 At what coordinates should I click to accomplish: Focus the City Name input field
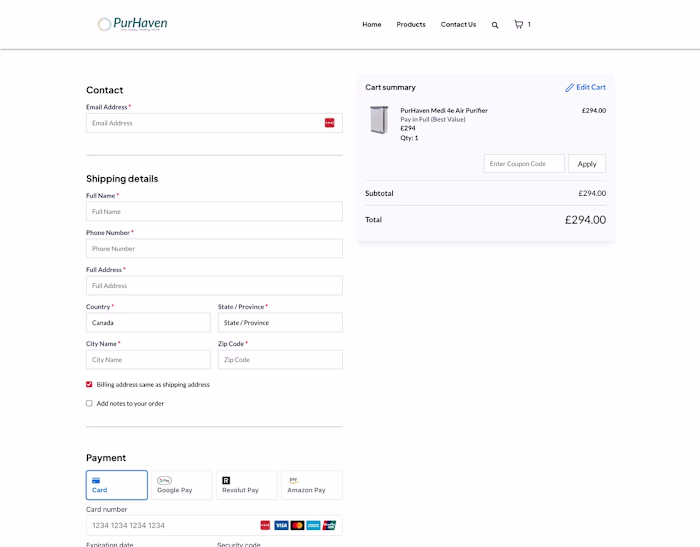[148, 359]
